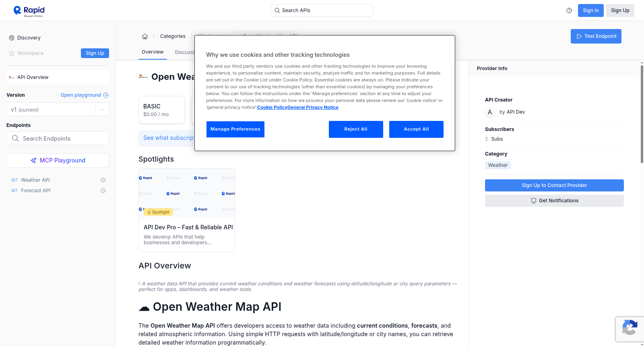Screen dimensions: 644x347
Task: Open Manage Preferences for cookies
Action: coord(235,129)
